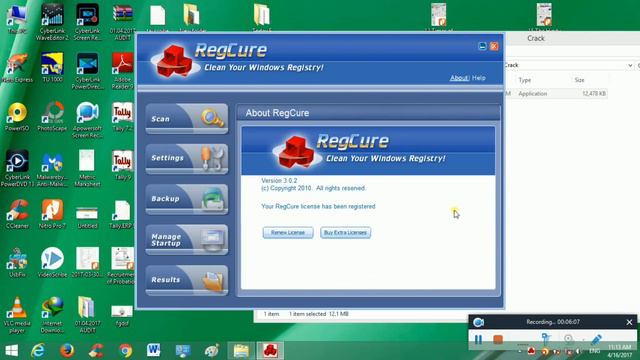Image resolution: width=640 pixels, height=360 pixels.
Task: Open Manage Startup in RegCure
Action: (187, 240)
